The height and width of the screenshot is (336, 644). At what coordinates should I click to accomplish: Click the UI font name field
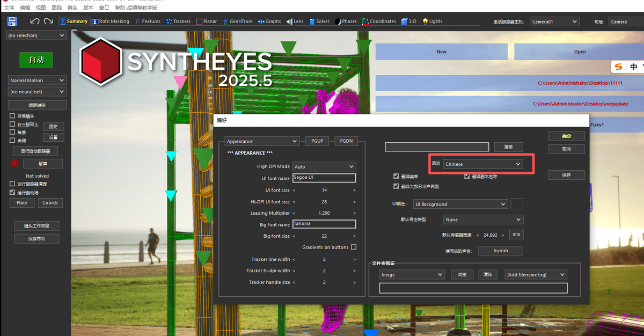point(324,178)
